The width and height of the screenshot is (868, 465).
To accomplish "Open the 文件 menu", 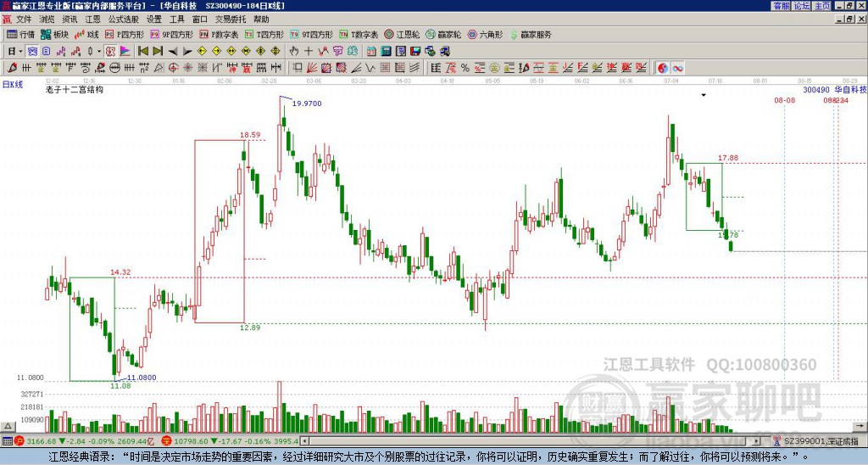I will pos(23,20).
